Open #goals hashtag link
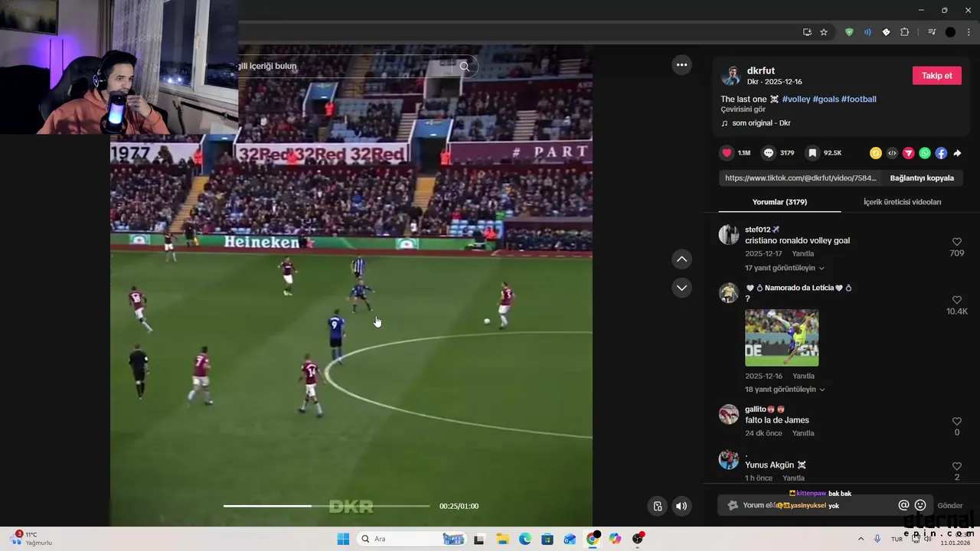This screenshot has width=980, height=551. click(x=825, y=99)
